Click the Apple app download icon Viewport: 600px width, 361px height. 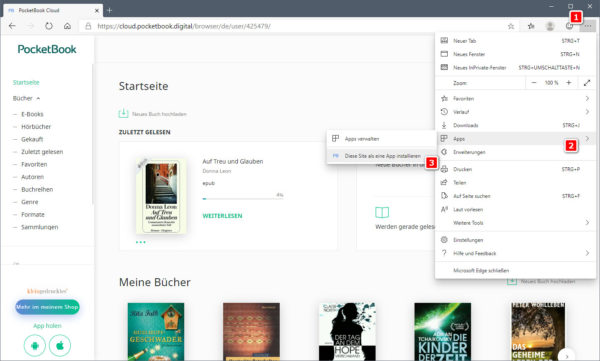click(x=60, y=345)
